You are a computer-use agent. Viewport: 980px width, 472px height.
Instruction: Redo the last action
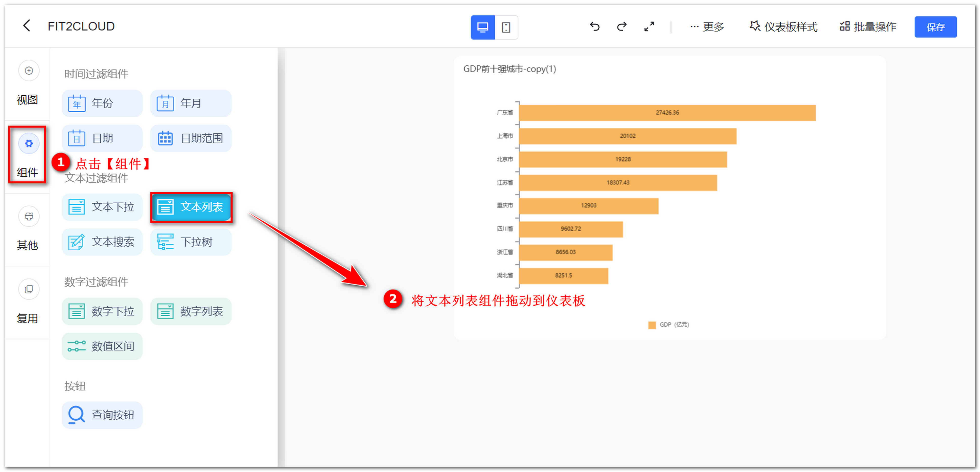tap(622, 26)
